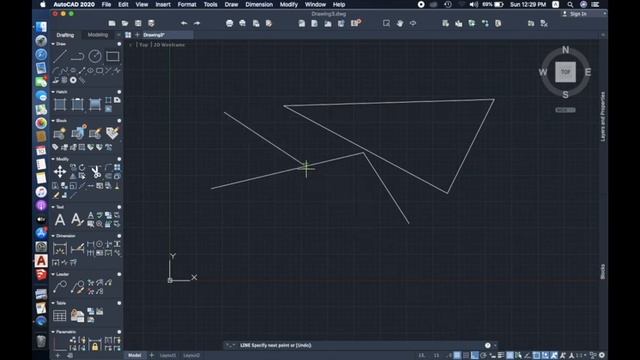
Task: Select the Text Style A-with-brush icon
Action: (77, 220)
